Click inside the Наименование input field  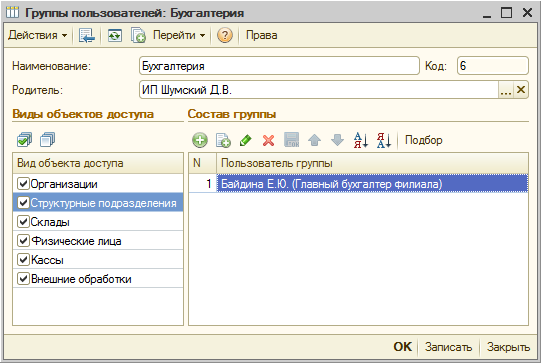(279, 66)
